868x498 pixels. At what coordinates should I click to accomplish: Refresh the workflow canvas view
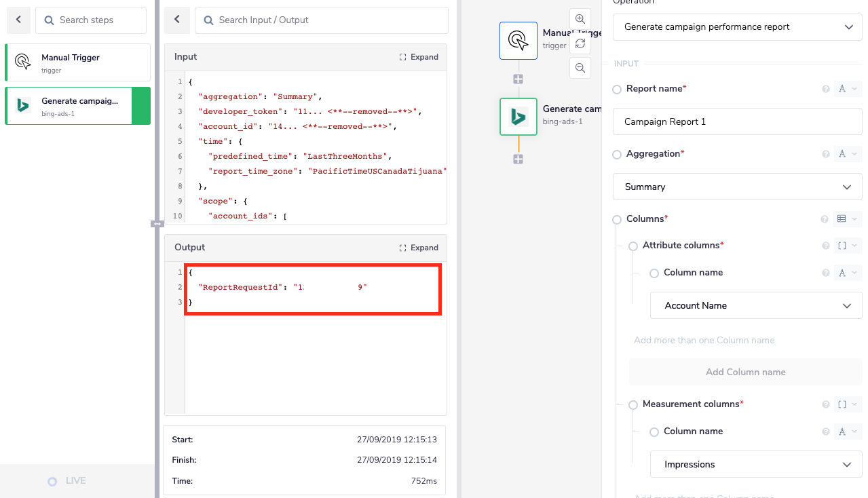point(580,43)
